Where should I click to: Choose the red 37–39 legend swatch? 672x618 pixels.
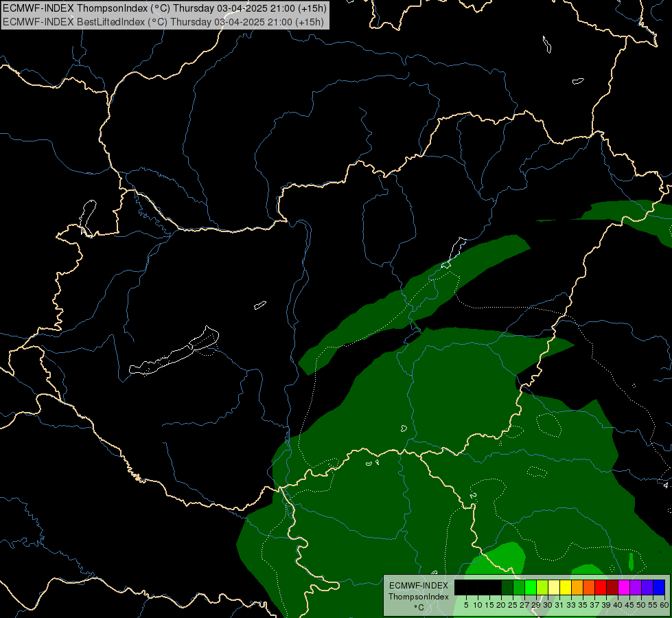[601, 587]
